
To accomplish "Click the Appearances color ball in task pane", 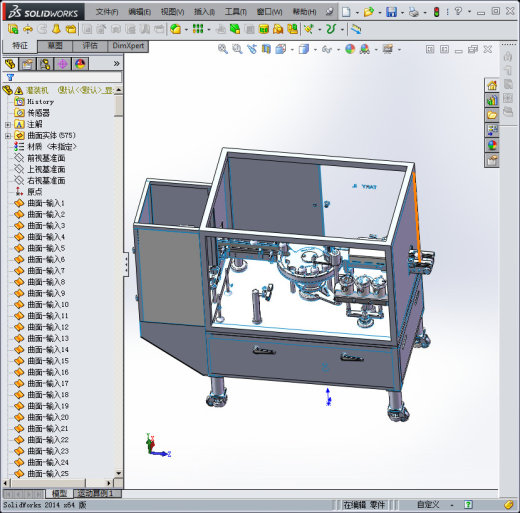I will click(492, 145).
